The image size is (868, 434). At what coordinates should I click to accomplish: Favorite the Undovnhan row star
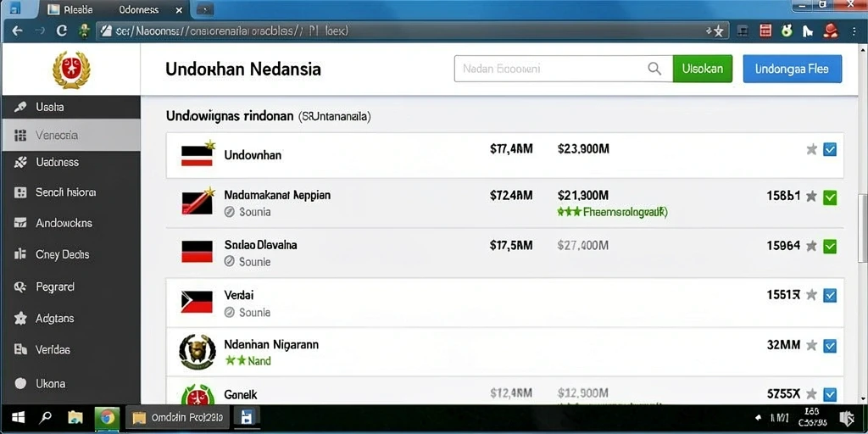click(811, 149)
